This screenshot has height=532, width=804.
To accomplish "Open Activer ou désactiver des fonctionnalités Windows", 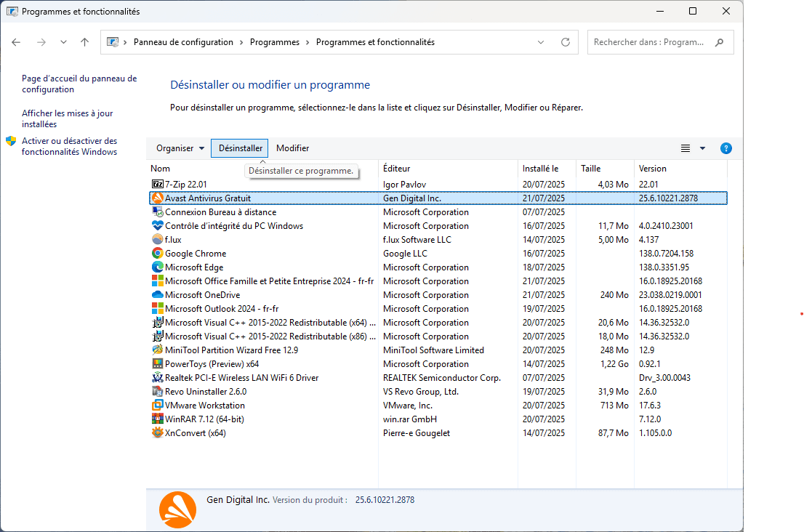I will tap(69, 146).
